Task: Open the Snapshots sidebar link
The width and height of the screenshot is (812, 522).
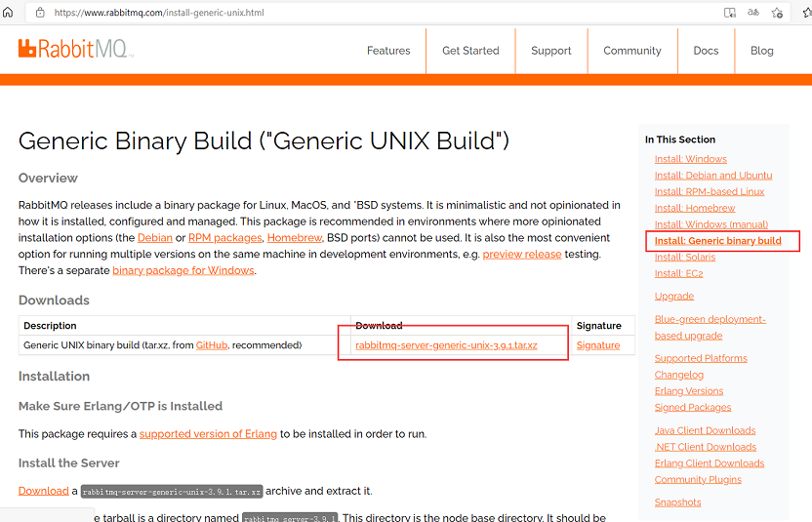Action: point(677,502)
